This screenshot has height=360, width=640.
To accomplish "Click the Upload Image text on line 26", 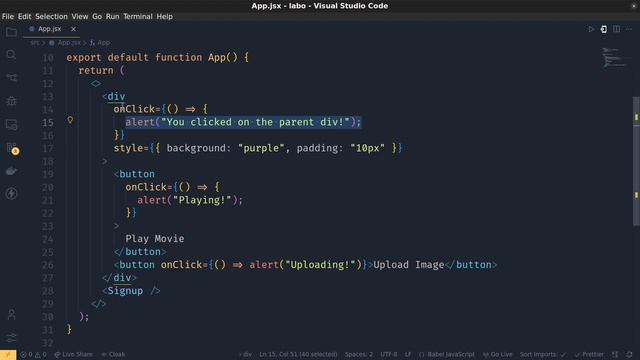I will point(409,265).
